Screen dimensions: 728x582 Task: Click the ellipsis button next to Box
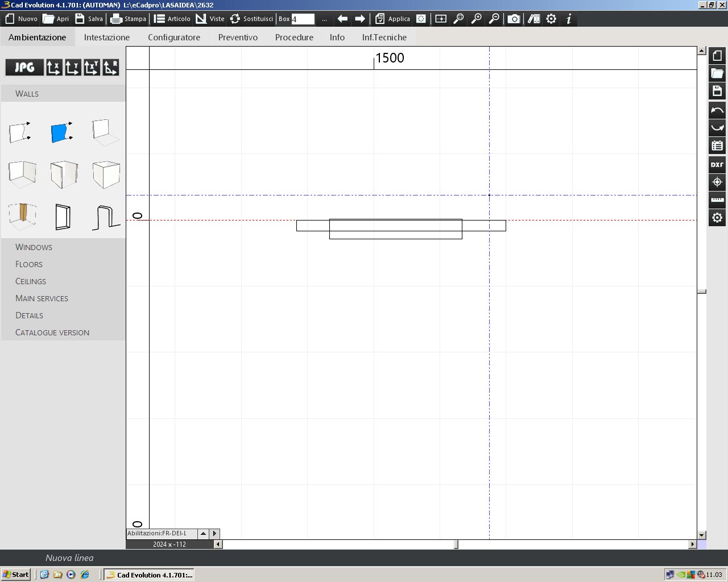coord(324,19)
